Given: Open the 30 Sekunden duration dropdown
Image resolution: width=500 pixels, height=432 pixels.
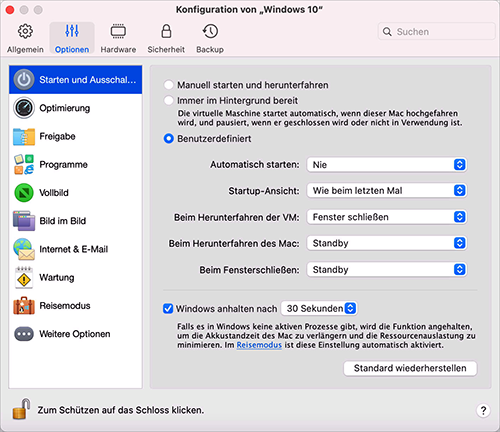Looking at the screenshot, I should pyautogui.click(x=319, y=308).
